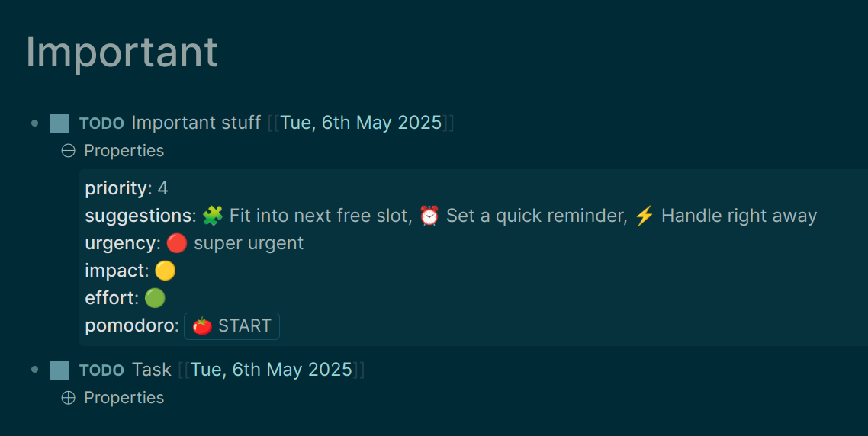Click the priority value 4
868x436 pixels.
(x=162, y=188)
